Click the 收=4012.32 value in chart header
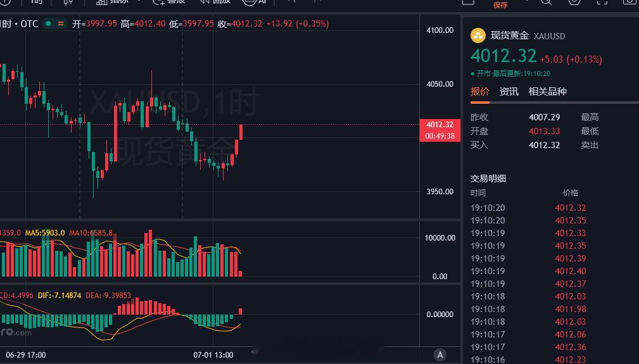The height and width of the screenshot is (364, 639). [240, 23]
